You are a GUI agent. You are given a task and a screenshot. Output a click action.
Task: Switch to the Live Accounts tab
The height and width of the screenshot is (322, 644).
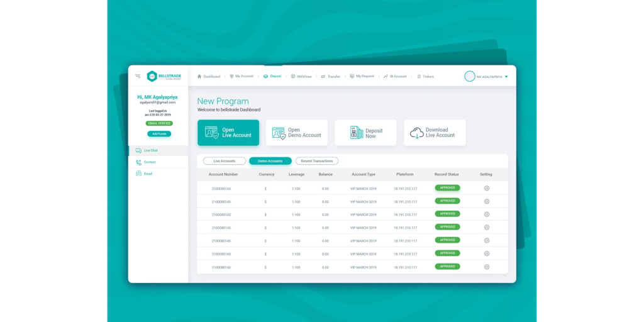click(225, 161)
